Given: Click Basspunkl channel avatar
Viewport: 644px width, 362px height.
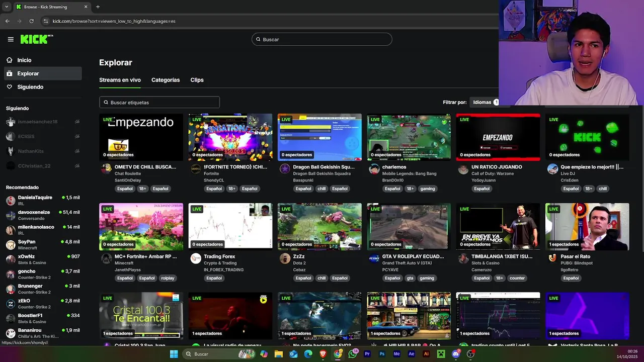Looking at the screenshot, I should (x=285, y=169).
